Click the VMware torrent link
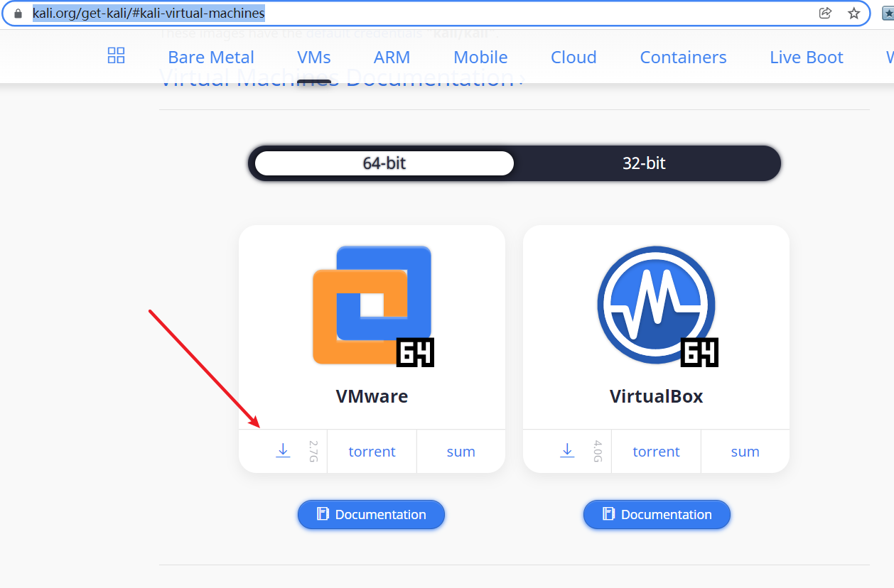 tap(372, 452)
